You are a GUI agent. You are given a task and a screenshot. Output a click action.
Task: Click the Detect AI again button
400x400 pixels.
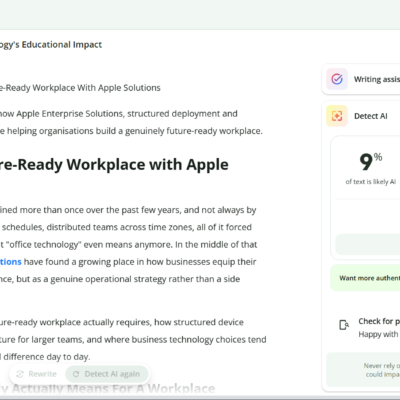(x=107, y=374)
